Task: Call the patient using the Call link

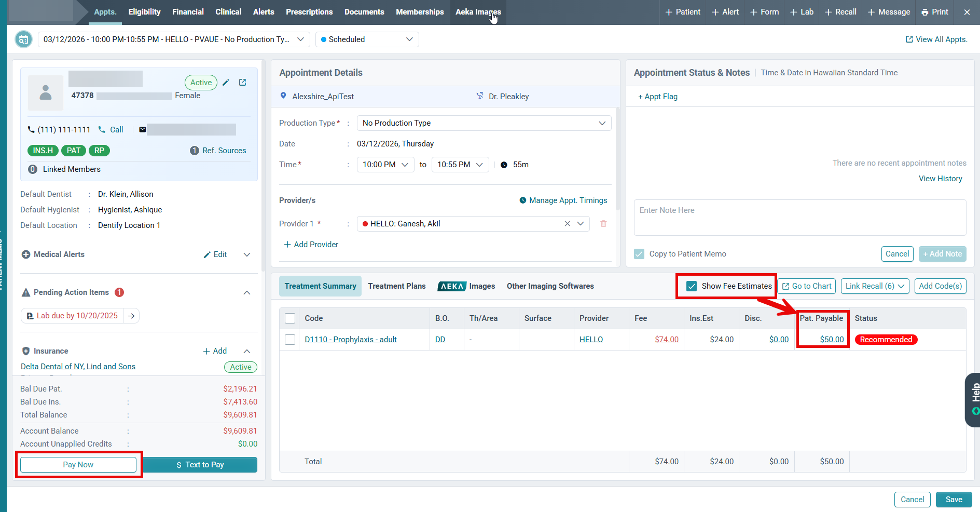Action: pos(111,130)
